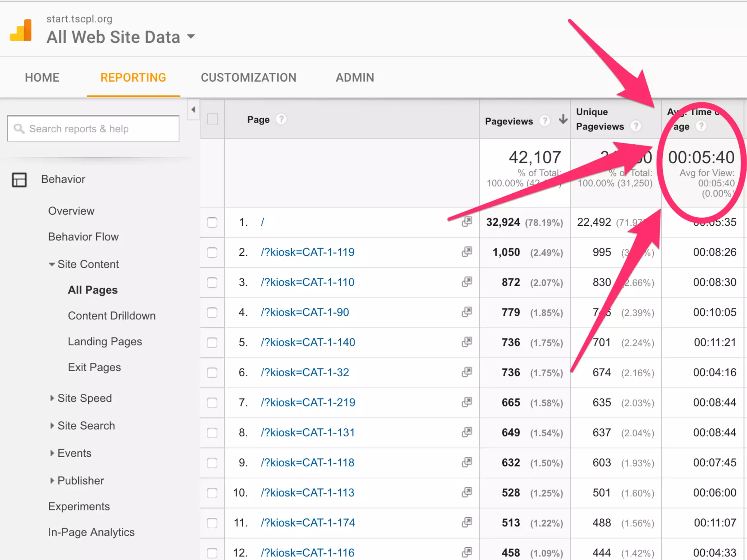
Task: Open /?kiosk=CAT-1-119 page in new window icon
Action: tap(467, 252)
